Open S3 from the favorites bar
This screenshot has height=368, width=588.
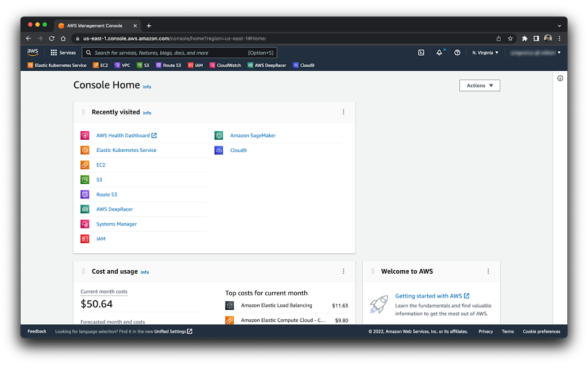143,66
